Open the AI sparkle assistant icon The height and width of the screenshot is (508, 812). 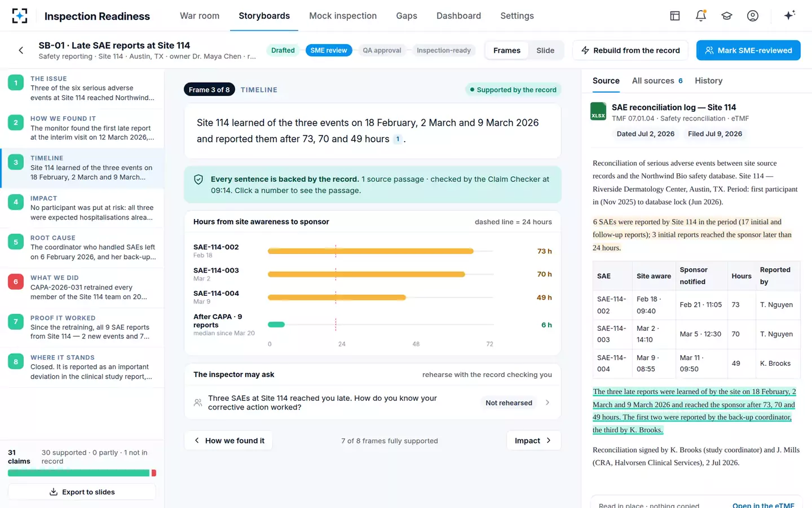789,15
